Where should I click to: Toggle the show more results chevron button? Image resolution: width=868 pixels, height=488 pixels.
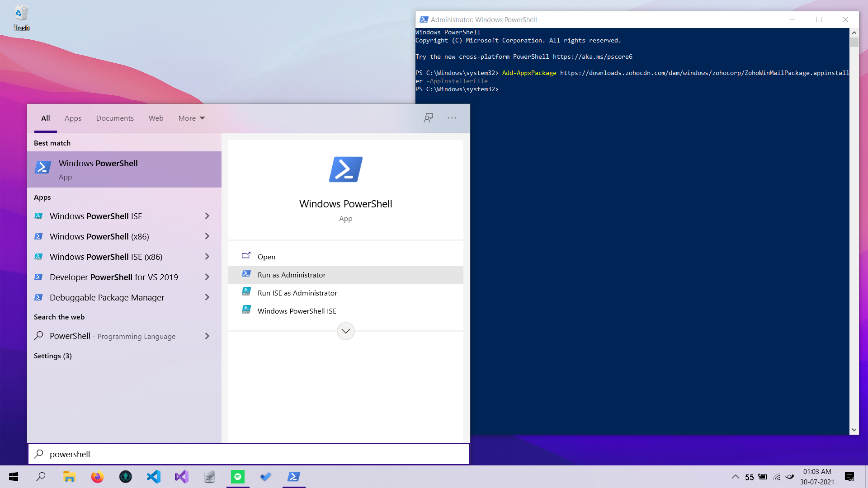tap(346, 331)
